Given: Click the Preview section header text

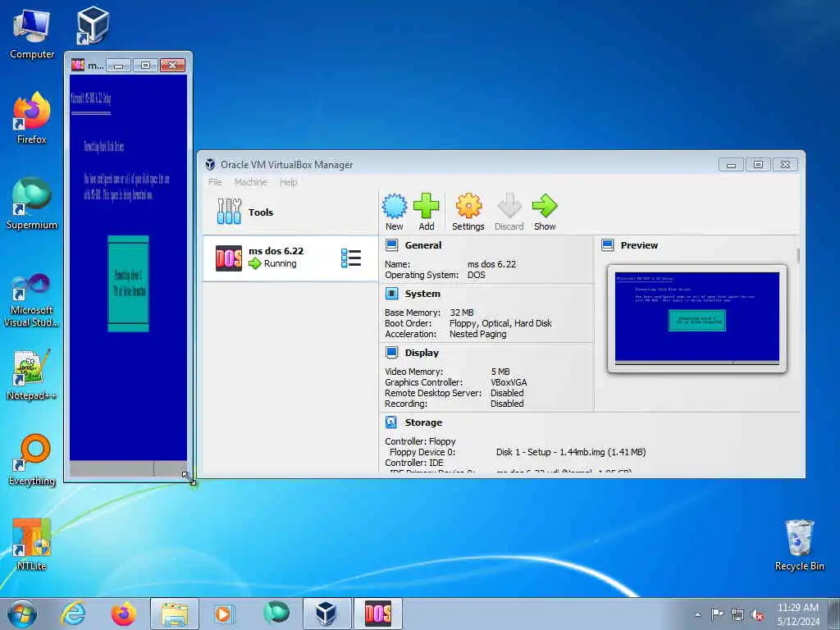Looking at the screenshot, I should coord(639,245).
